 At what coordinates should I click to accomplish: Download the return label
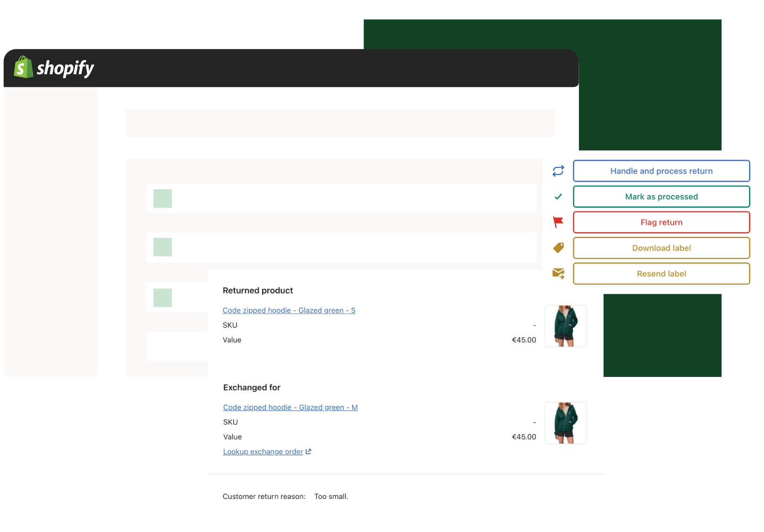click(x=661, y=248)
